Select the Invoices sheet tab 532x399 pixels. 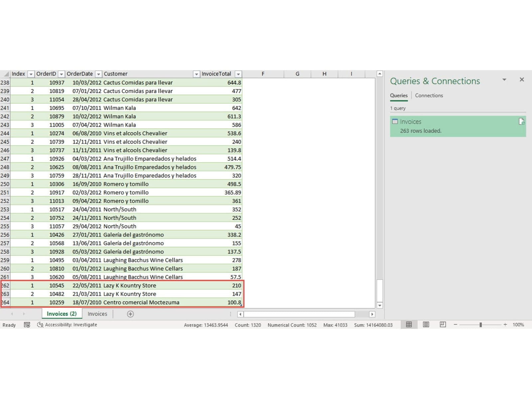pos(97,314)
